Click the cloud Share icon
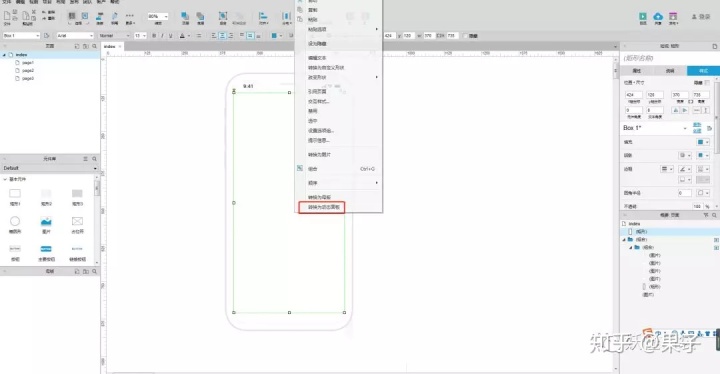The image size is (720, 374). 658,17
